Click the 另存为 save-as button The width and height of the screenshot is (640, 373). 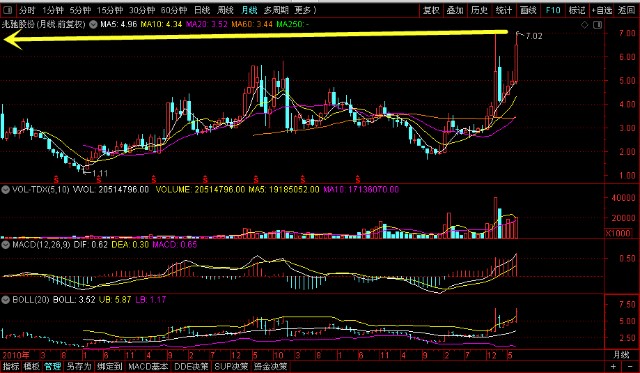point(79,366)
